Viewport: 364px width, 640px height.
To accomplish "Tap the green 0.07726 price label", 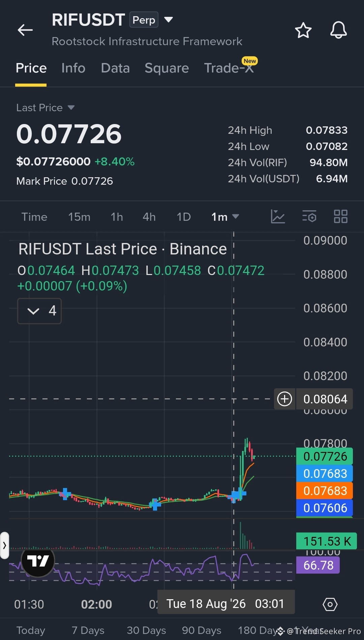I will [325, 456].
